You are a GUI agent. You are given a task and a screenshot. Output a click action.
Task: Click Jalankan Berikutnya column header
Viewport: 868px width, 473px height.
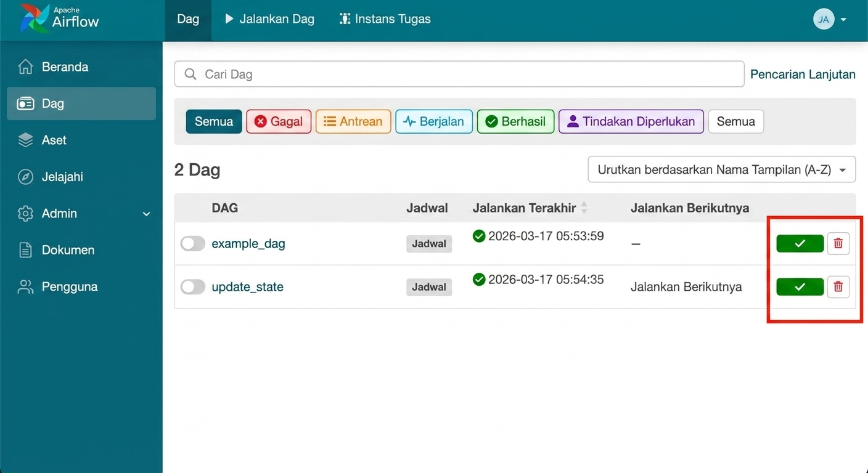690,208
